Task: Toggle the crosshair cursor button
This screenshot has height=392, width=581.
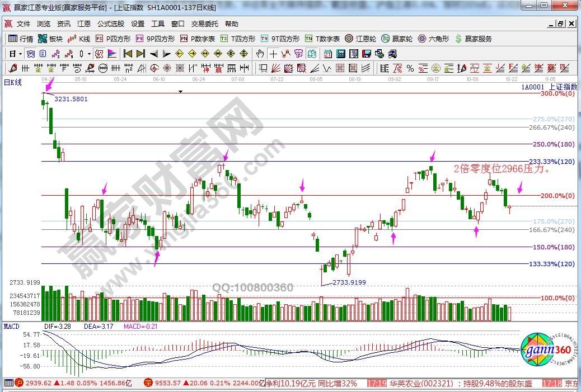Action: pyautogui.click(x=273, y=54)
